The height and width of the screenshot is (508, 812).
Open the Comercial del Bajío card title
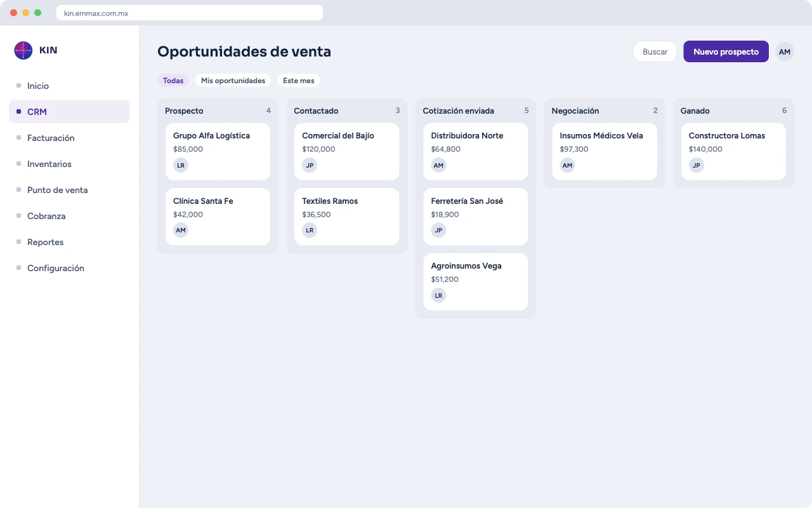(338, 136)
